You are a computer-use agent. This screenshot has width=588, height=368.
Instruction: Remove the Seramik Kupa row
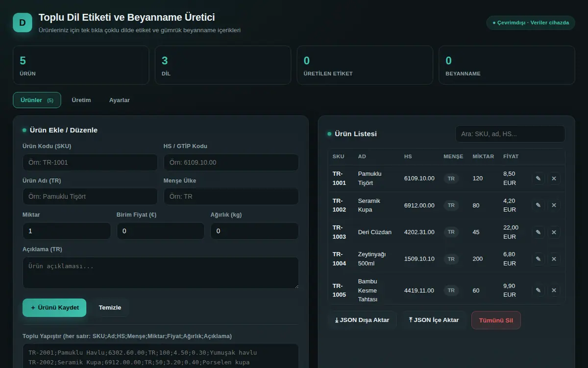click(554, 205)
